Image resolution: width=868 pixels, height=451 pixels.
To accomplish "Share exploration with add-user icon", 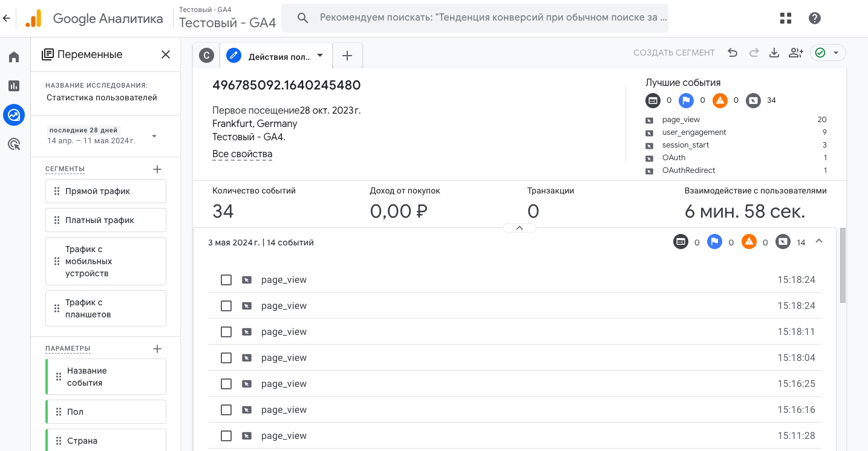I will (796, 53).
